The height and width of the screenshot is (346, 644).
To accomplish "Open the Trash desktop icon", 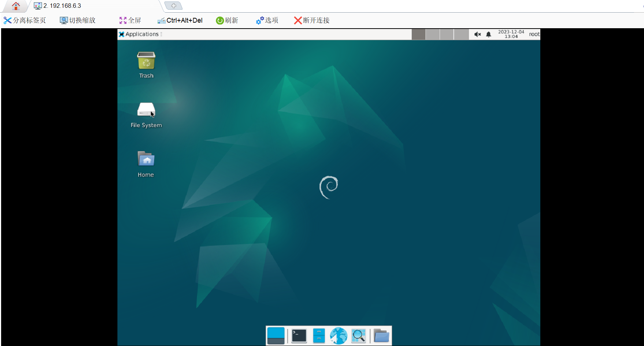I will (146, 65).
